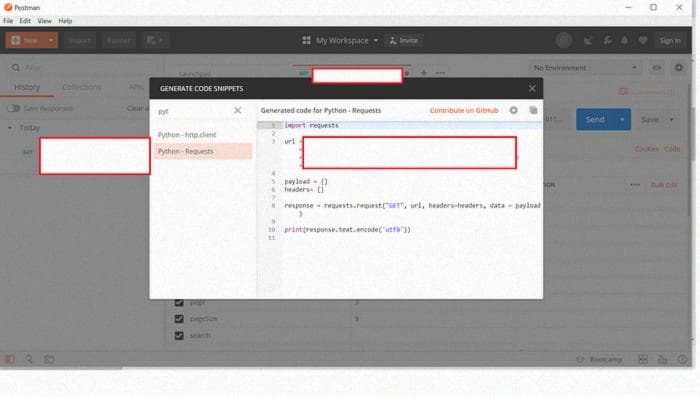Click the Sign In button
This screenshot has height=397, width=700.
[x=670, y=40]
